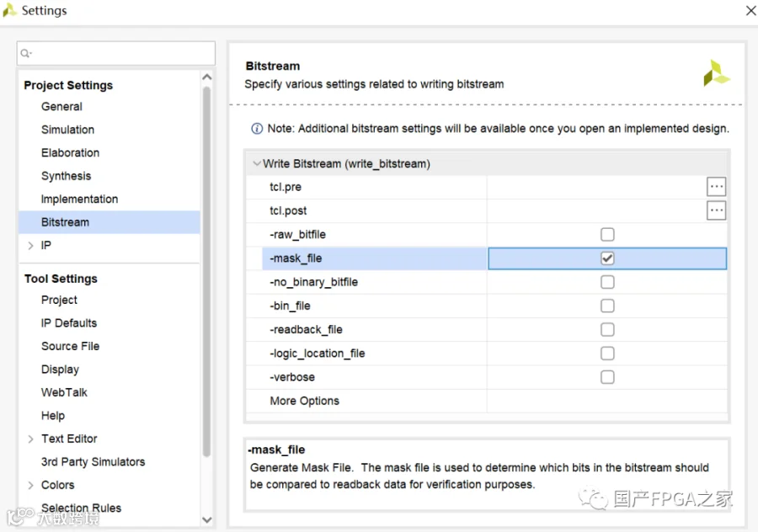The height and width of the screenshot is (532, 758).
Task: Click the Tool Settings heading
Action: [x=61, y=279]
